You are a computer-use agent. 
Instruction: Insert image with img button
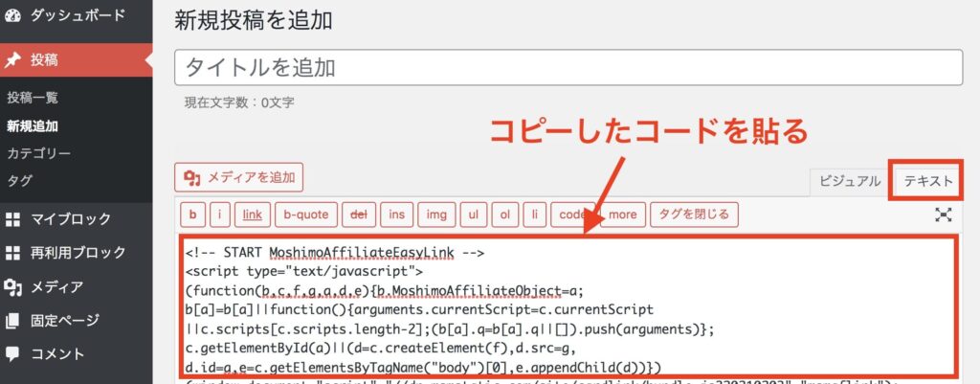click(436, 215)
